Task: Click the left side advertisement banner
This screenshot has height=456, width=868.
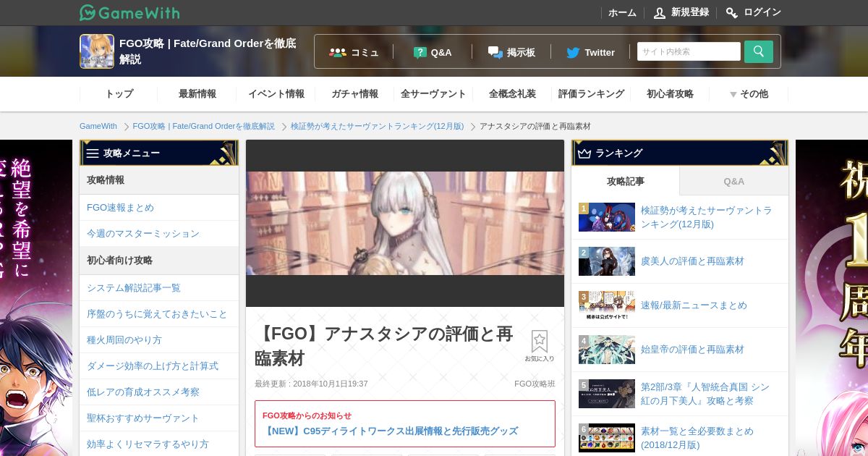Action: pyautogui.click(x=36, y=297)
